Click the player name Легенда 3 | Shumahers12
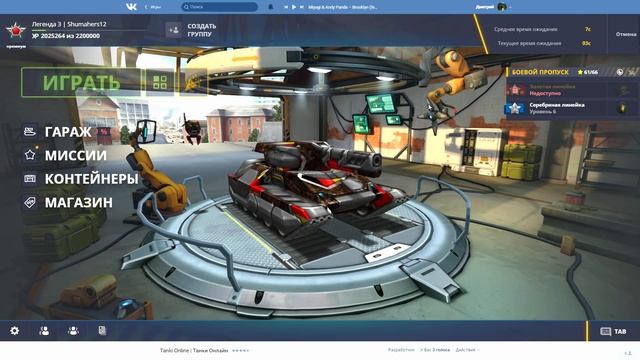This screenshot has width=640, height=360. coord(69,24)
